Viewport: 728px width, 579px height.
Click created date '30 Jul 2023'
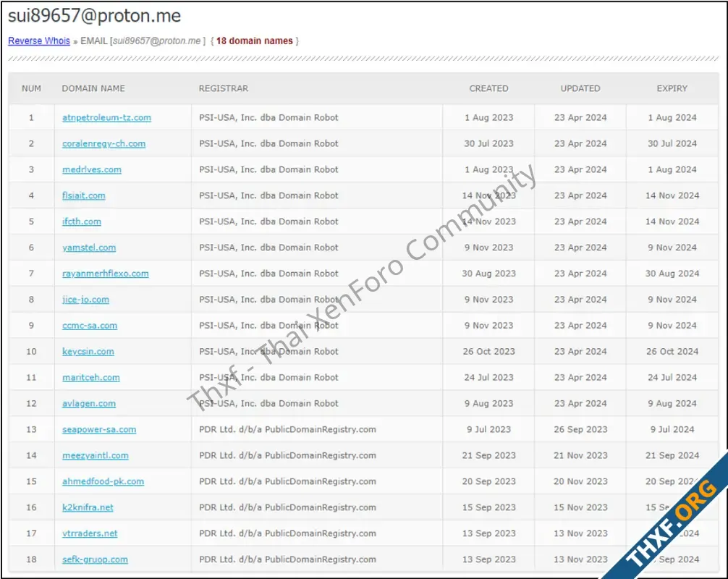489,143
